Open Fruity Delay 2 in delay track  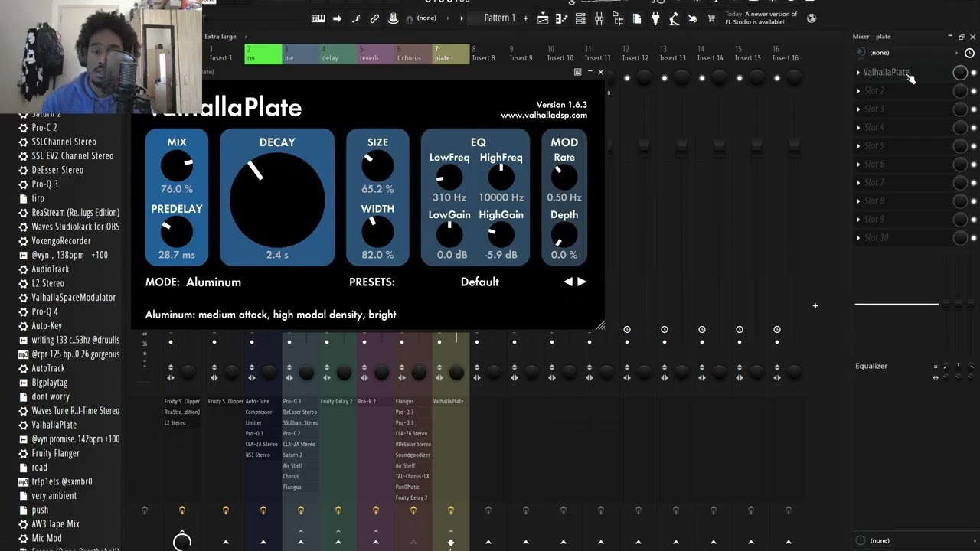point(336,401)
